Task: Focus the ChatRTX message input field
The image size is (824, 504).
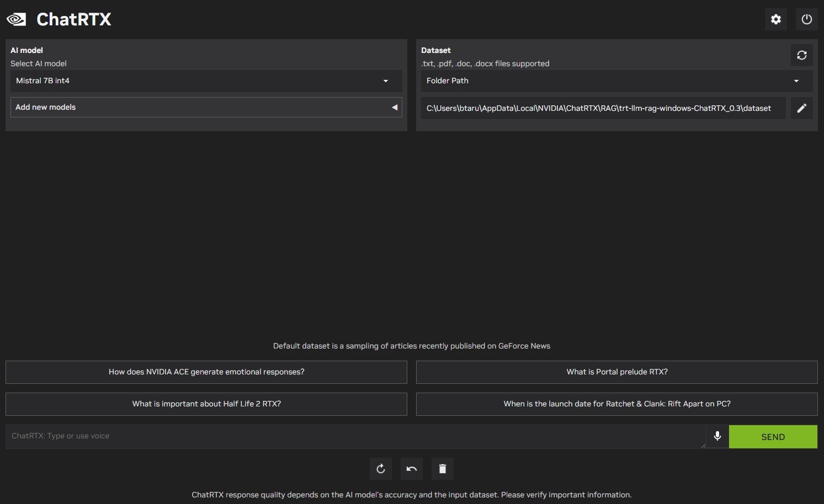Action: coord(355,436)
